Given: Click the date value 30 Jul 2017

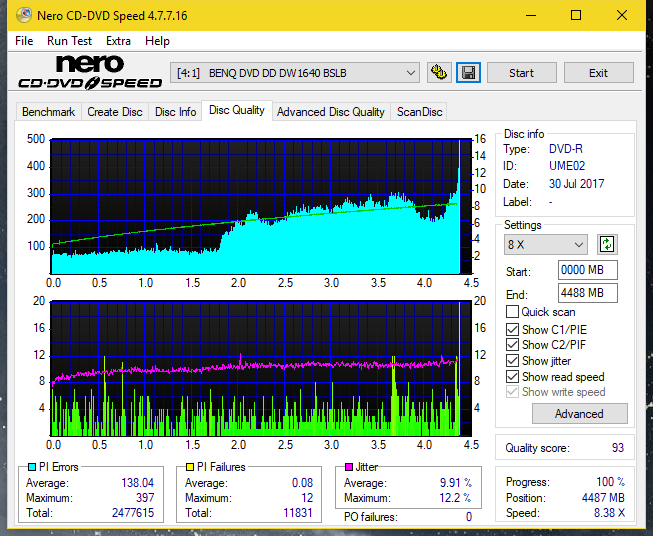Looking at the screenshot, I should tap(576, 184).
